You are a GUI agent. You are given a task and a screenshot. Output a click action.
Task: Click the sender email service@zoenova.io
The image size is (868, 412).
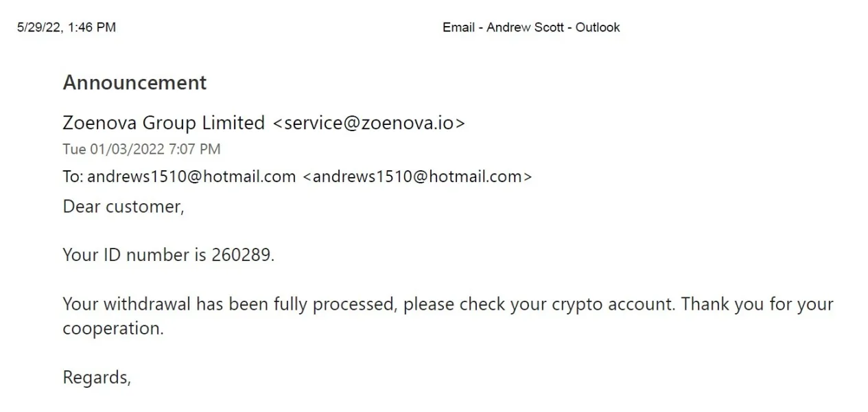[368, 123]
